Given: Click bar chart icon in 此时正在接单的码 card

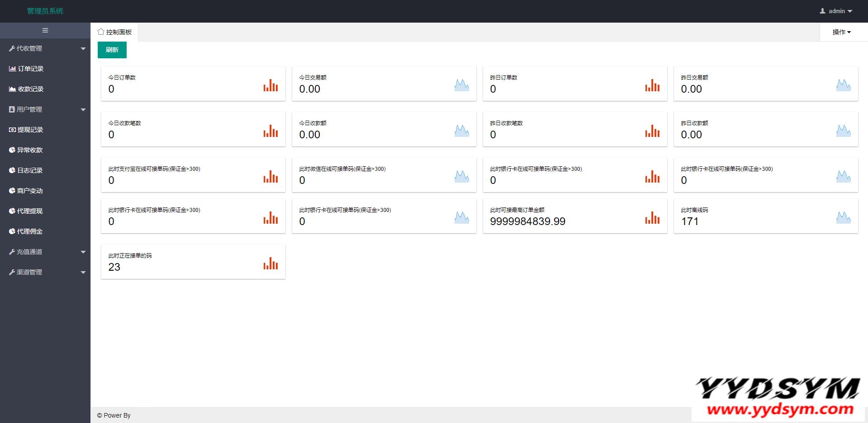Looking at the screenshot, I should (x=270, y=263).
